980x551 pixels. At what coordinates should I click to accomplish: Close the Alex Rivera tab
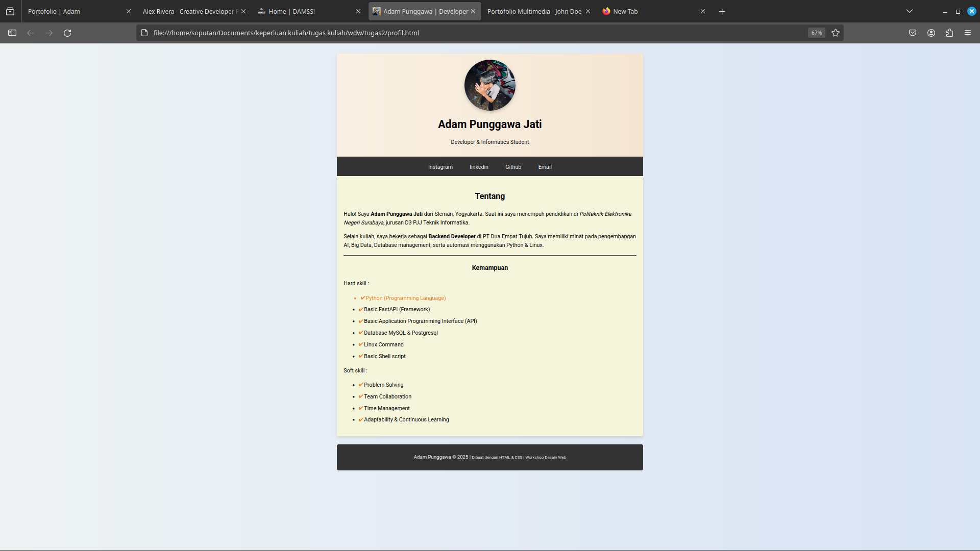pyautogui.click(x=243, y=11)
